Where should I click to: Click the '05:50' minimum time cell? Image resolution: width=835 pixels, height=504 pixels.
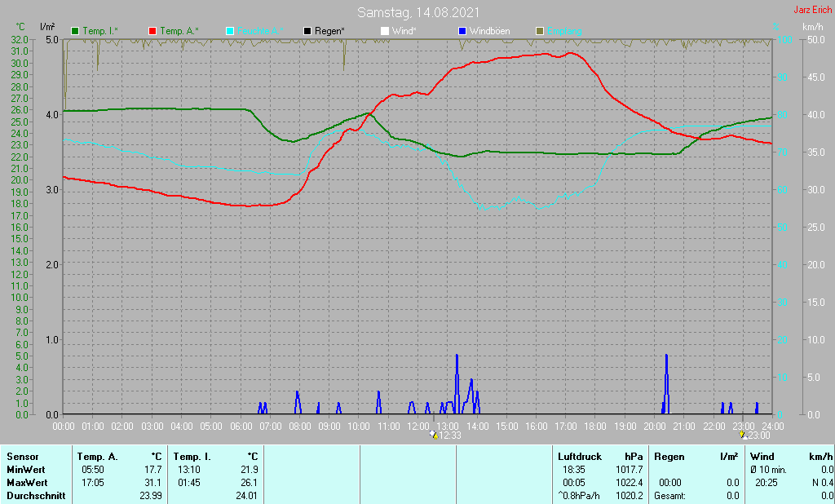[93, 470]
